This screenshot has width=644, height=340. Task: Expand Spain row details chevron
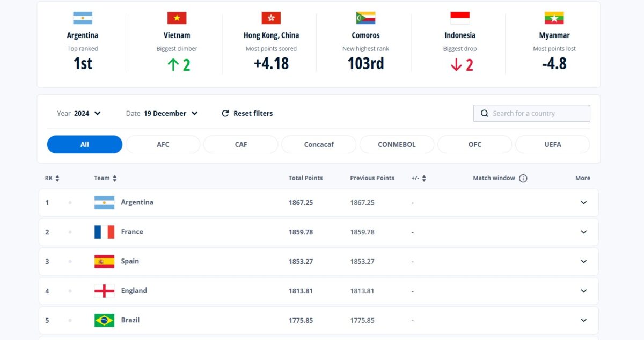[584, 261]
